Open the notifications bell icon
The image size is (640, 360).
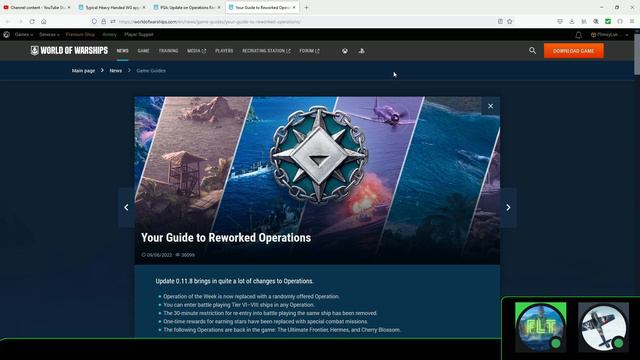coord(578,35)
